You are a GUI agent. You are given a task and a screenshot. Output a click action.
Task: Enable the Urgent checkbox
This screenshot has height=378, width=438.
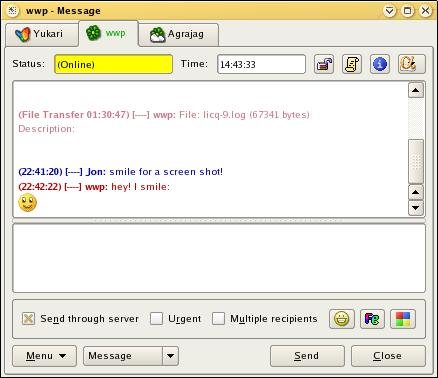(x=156, y=319)
